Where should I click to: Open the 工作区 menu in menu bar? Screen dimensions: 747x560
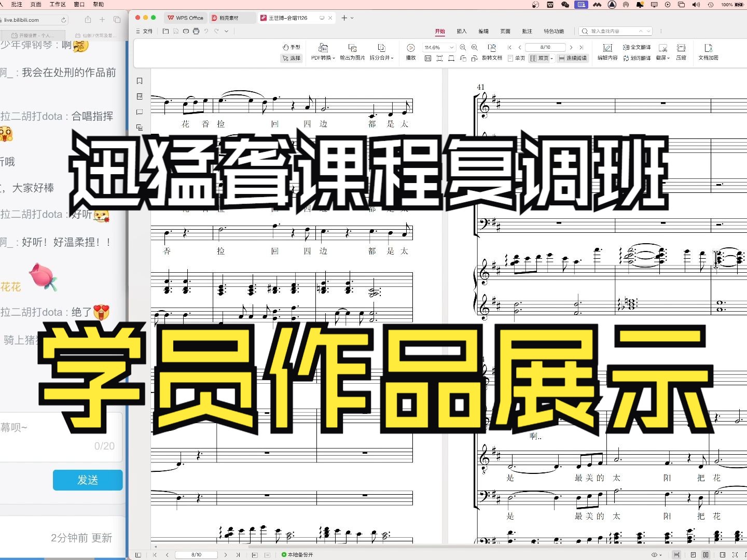58,4
